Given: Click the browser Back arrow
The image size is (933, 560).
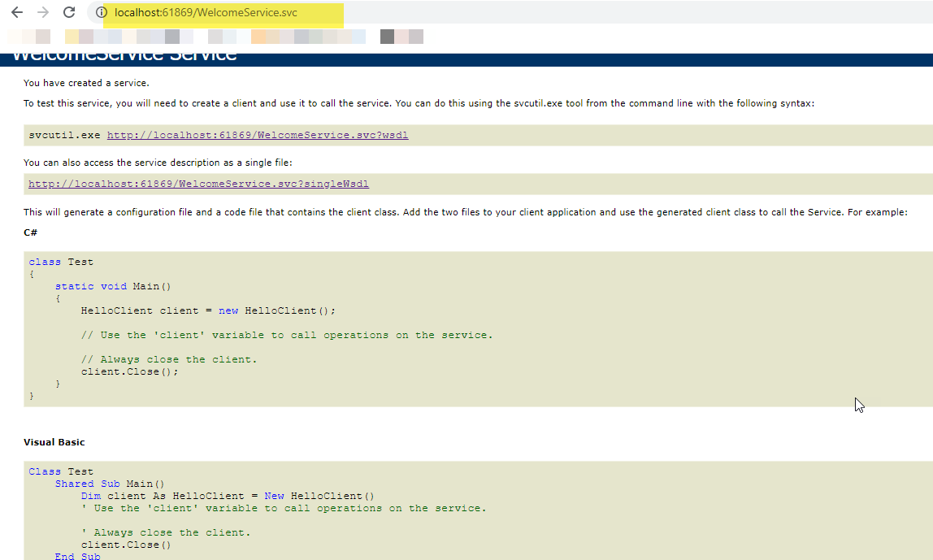Looking at the screenshot, I should coord(16,12).
